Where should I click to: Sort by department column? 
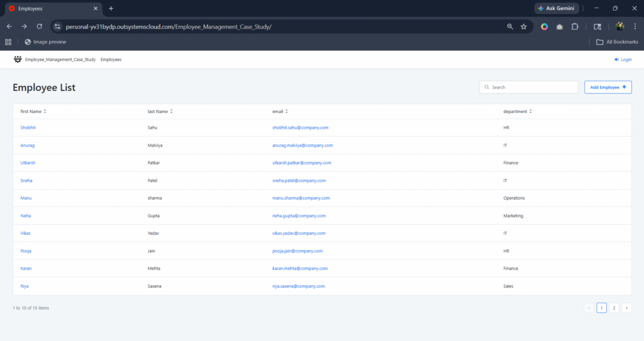pos(518,111)
